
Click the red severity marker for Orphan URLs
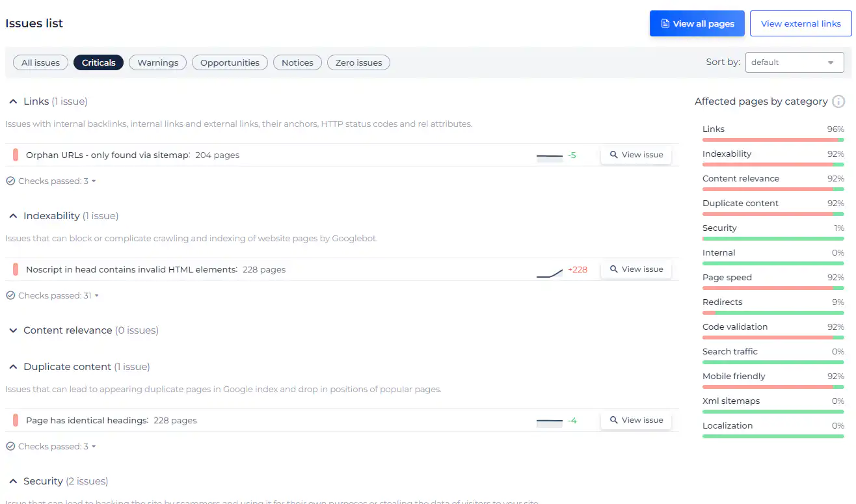pos(16,155)
